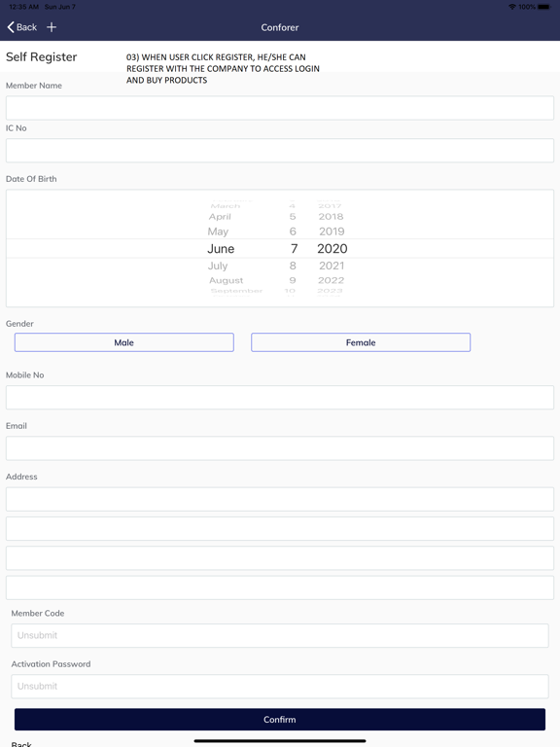Choose year 2021 in the date picker
Screen dimensions: 560x747
332,266
